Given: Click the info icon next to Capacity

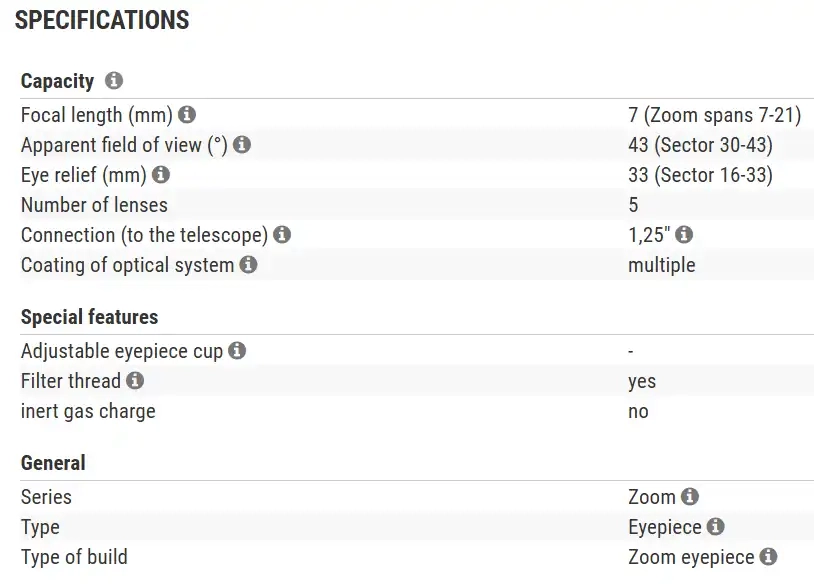Looking at the screenshot, I should pyautogui.click(x=114, y=81).
